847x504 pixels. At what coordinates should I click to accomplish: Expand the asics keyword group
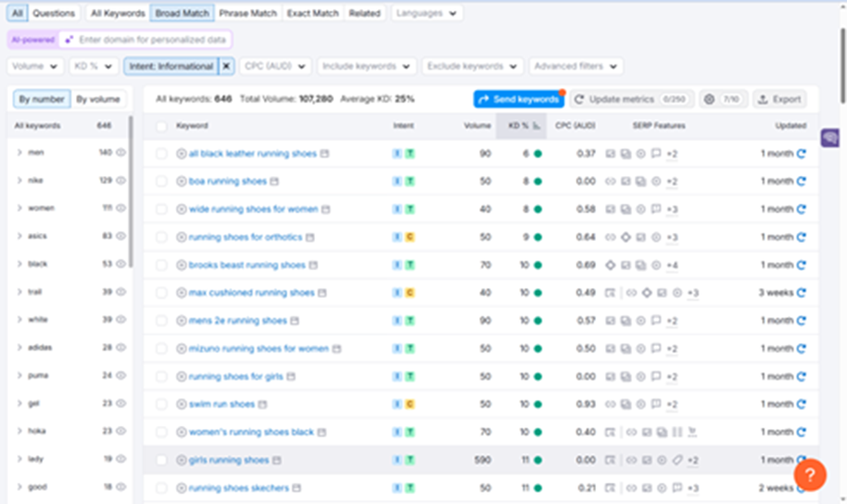[20, 236]
